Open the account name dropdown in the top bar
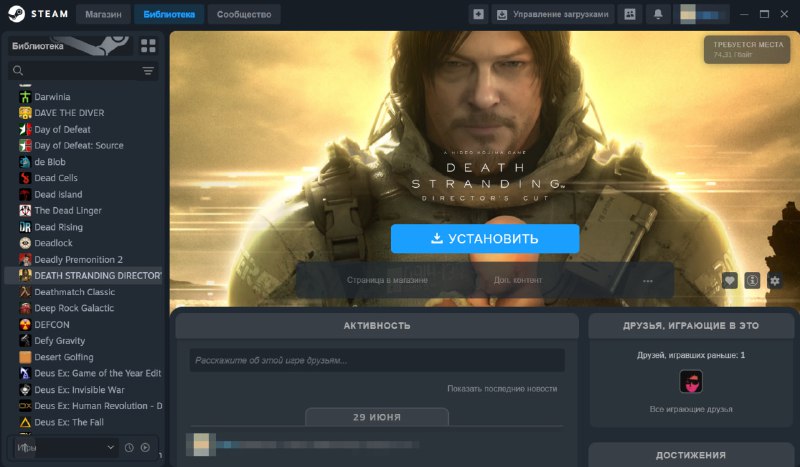Screen dimensions: 800x467 coord(702,14)
